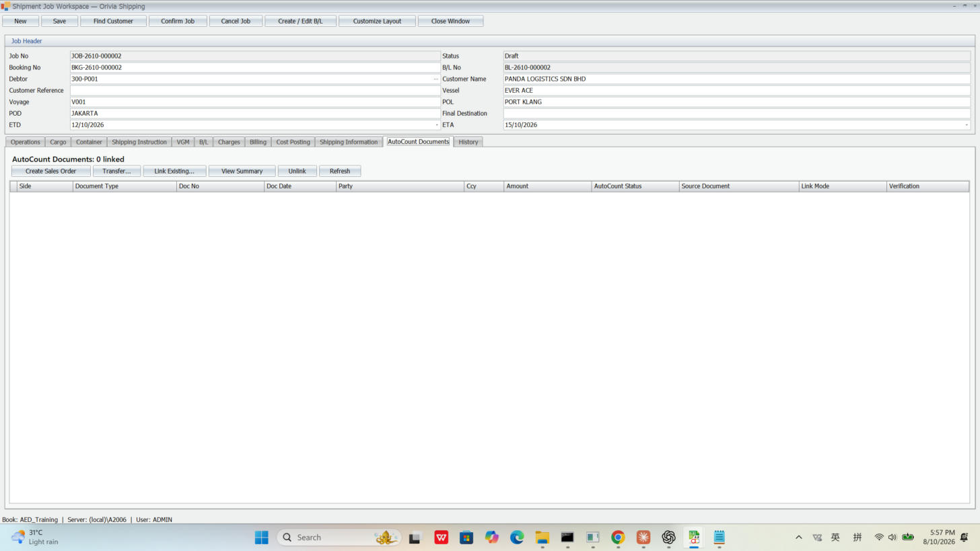Open the Notepad app in taskbar
The height and width of the screenshot is (551, 980).
[719, 537]
